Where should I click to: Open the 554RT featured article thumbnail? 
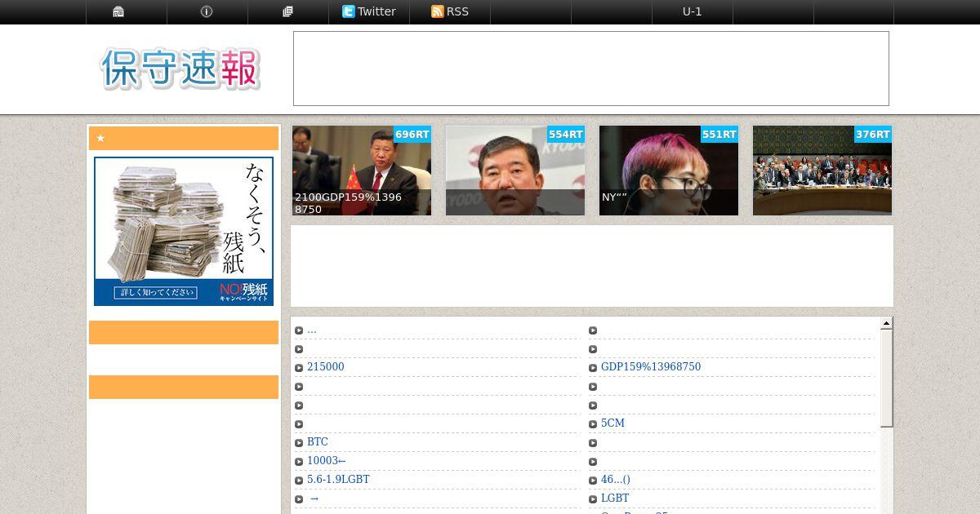pyautogui.click(x=515, y=171)
